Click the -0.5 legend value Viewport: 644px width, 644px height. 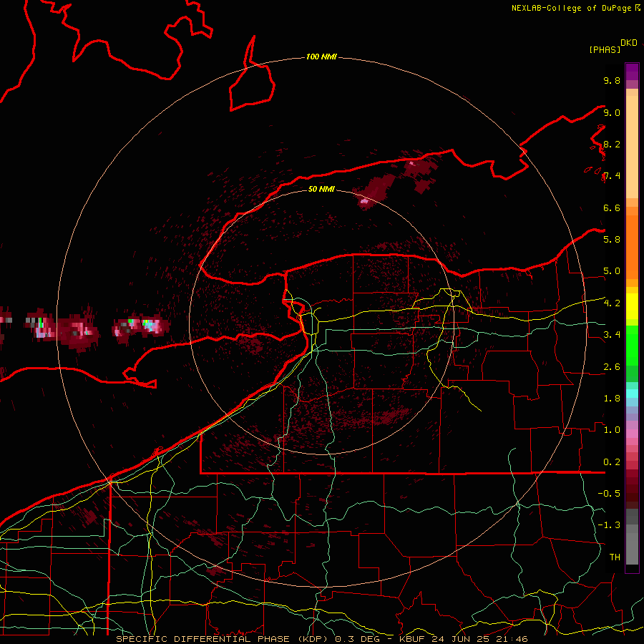pos(609,493)
